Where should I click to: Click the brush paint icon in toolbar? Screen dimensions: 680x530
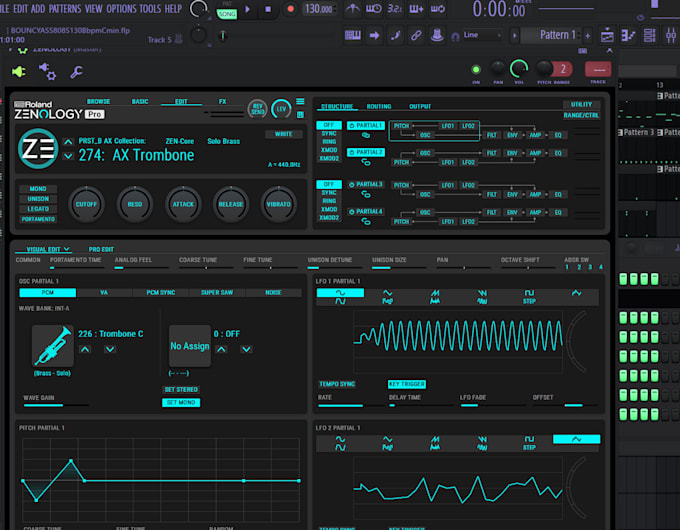coord(395,35)
